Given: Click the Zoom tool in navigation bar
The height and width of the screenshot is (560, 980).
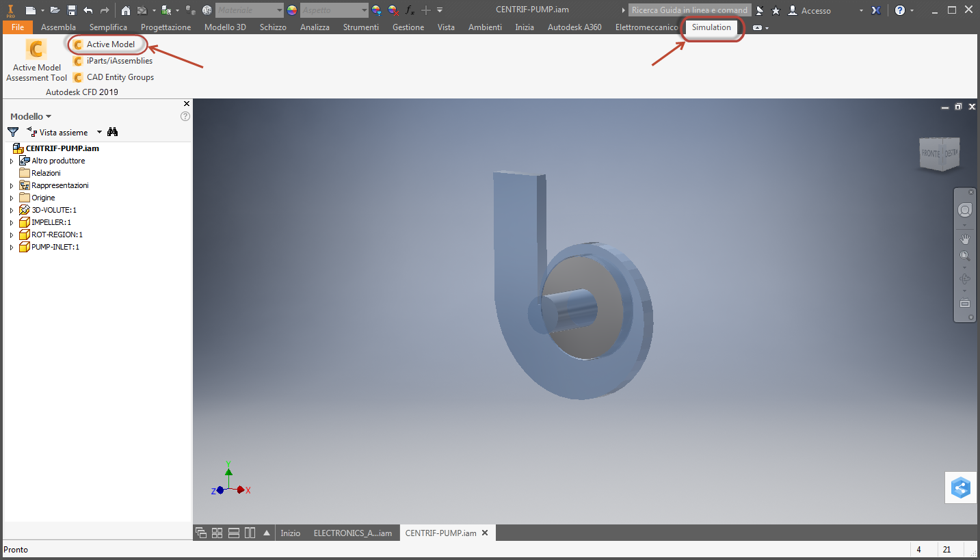Looking at the screenshot, I should point(965,256).
